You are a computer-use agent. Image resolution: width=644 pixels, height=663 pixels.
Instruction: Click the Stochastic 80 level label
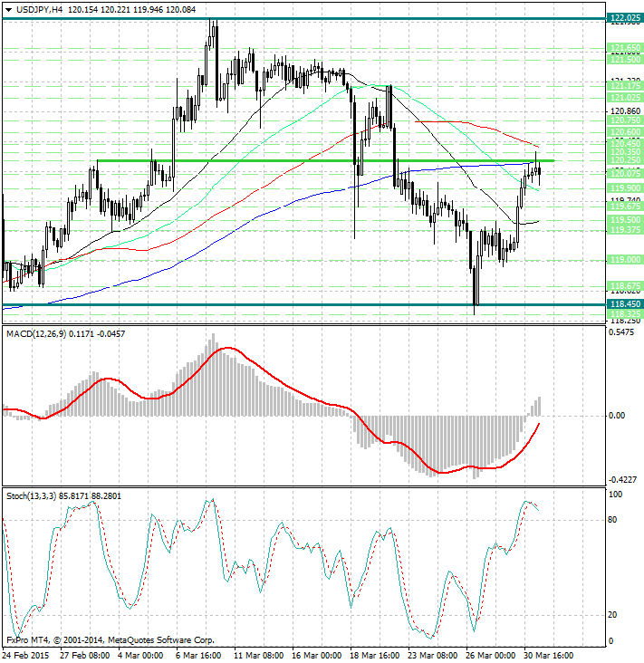[x=612, y=520]
